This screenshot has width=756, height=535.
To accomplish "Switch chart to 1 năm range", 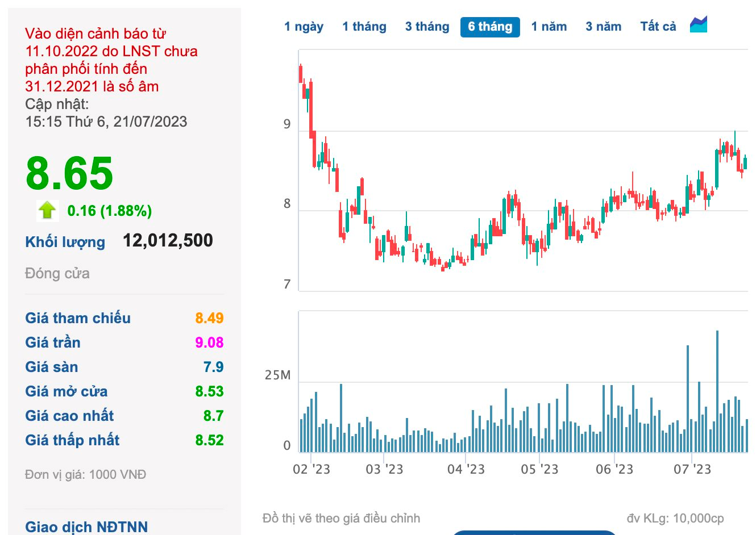I will (x=549, y=27).
